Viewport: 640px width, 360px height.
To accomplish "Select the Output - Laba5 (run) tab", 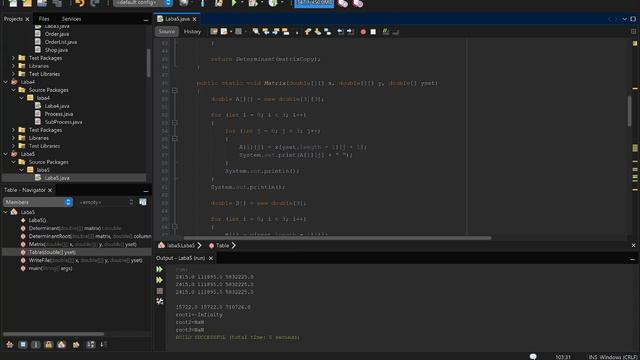I will [x=180, y=258].
